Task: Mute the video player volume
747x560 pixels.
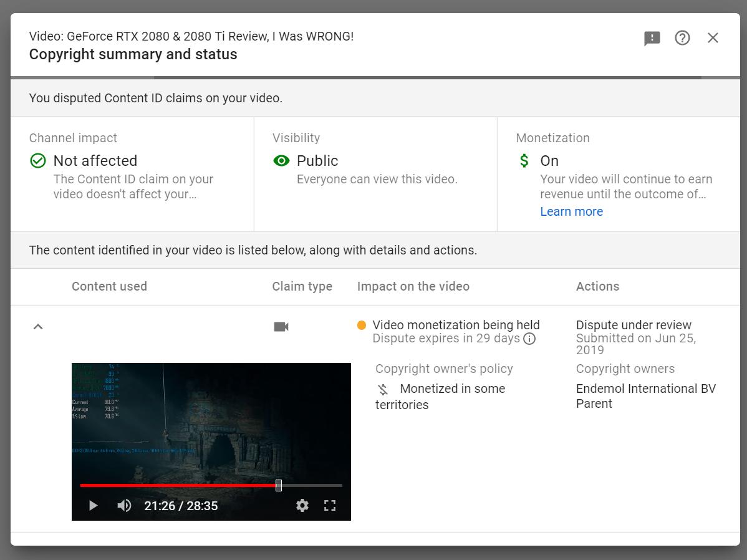Action: point(124,505)
